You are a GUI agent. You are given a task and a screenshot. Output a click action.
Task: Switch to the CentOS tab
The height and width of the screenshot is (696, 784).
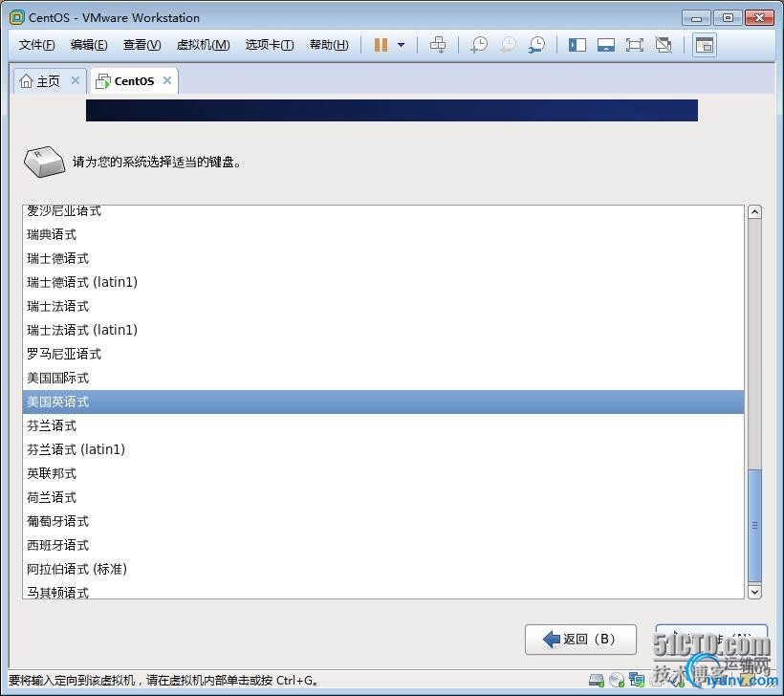pos(134,81)
